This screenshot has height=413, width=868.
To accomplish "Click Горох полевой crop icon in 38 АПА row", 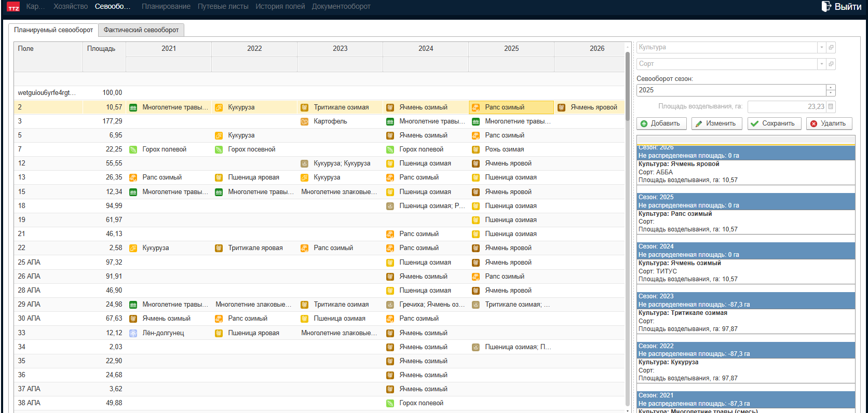I will [390, 403].
